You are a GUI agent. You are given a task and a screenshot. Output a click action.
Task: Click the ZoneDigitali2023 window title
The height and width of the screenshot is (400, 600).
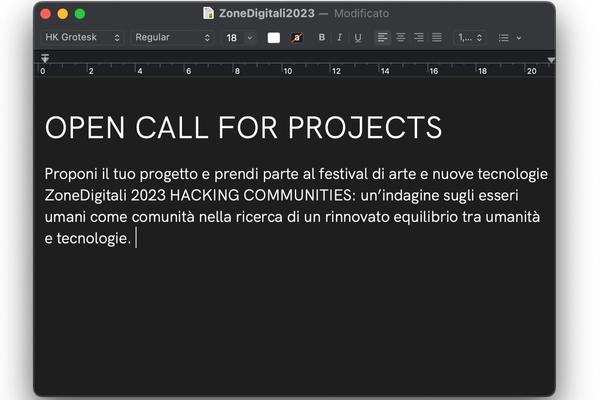(x=267, y=13)
